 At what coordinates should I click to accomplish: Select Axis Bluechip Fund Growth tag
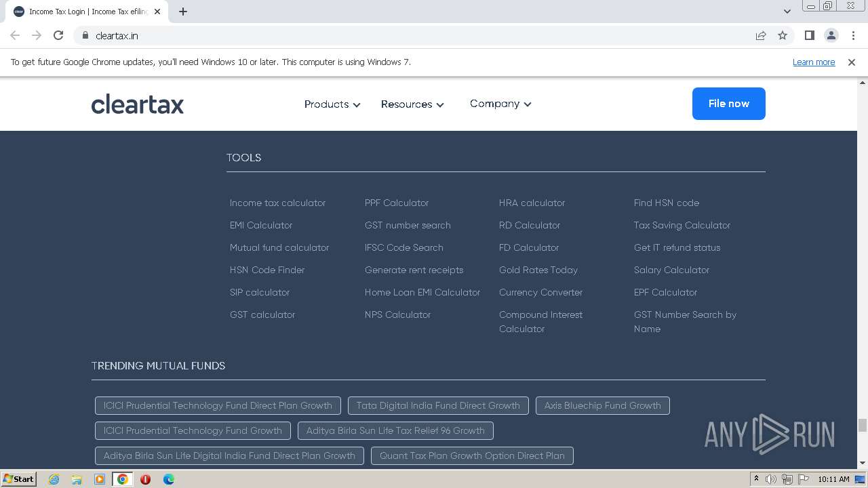pos(603,405)
